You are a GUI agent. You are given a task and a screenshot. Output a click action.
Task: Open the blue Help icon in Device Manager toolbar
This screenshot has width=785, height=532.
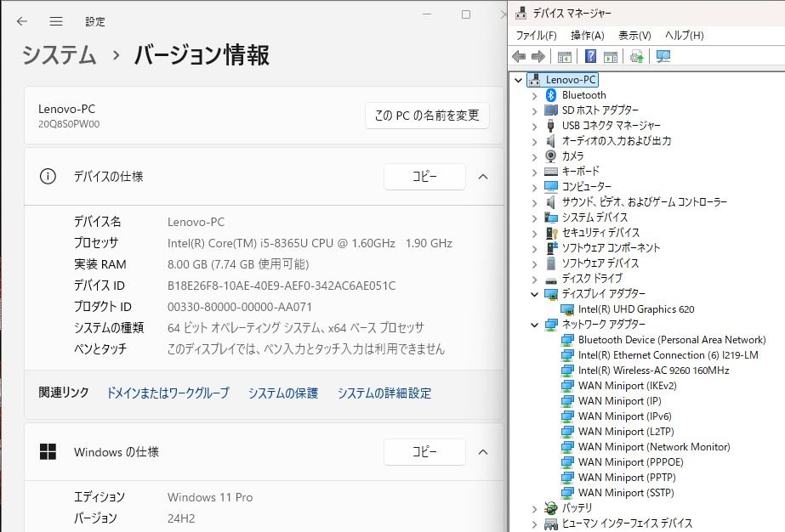(x=591, y=56)
